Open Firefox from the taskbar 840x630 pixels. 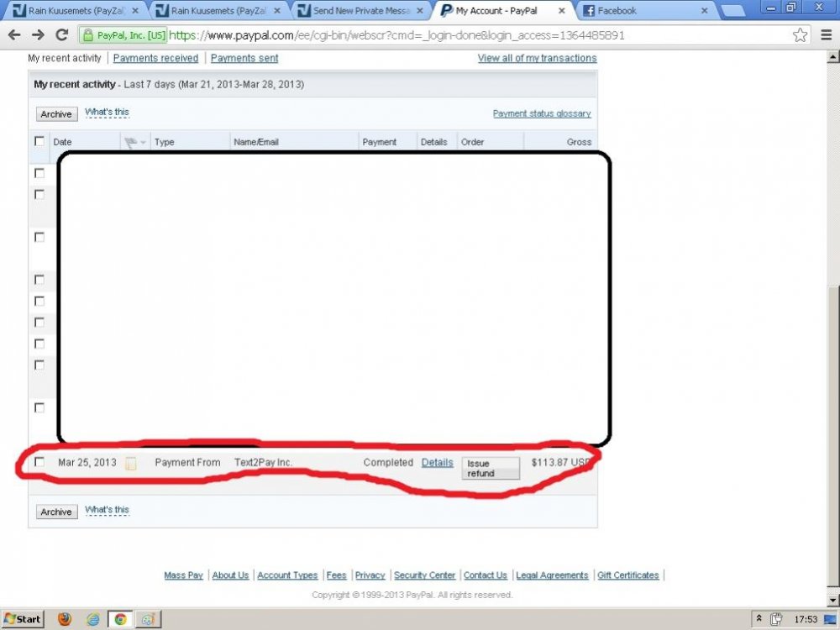tap(65, 619)
